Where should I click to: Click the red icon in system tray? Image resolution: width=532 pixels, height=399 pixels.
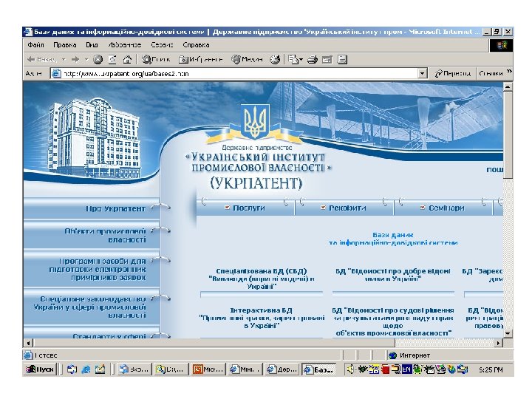pyautogui.click(x=385, y=369)
